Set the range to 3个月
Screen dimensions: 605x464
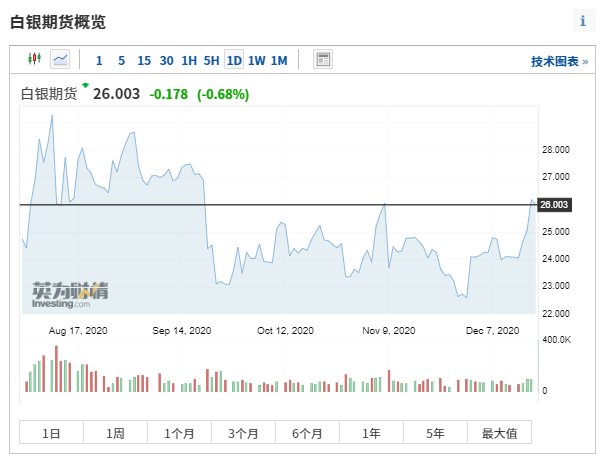pyautogui.click(x=243, y=434)
